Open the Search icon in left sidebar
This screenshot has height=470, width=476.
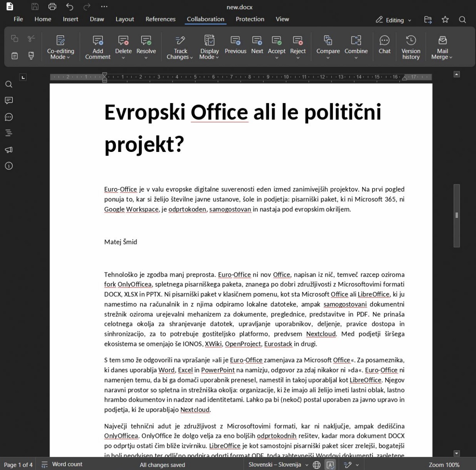9,84
